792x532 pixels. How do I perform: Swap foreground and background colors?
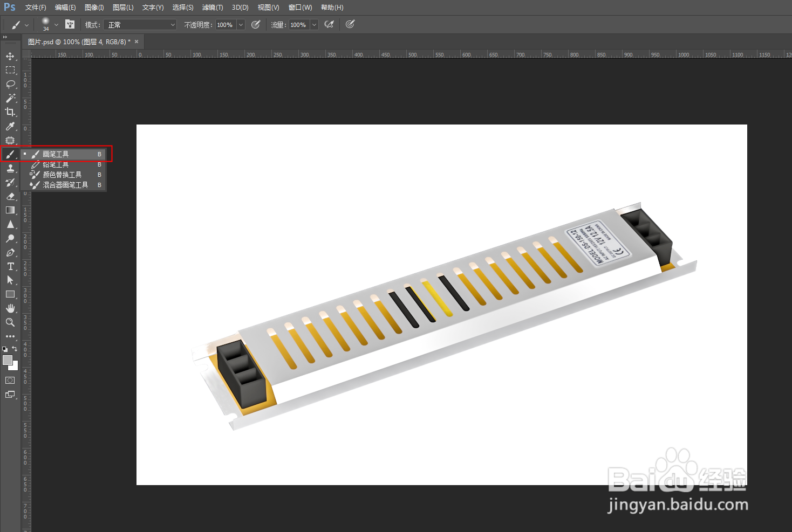click(x=15, y=349)
